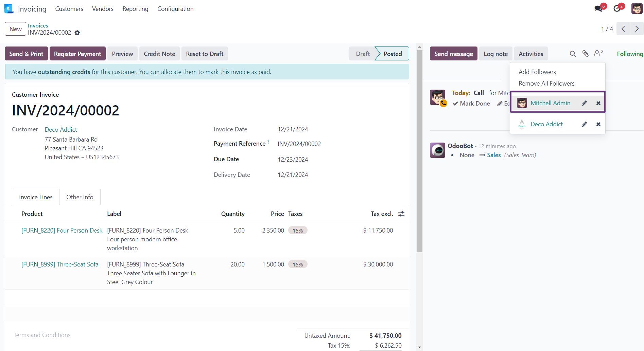Screen dimensions: 644x351
Task: Click the Tax excl. column header
Action: point(382,214)
